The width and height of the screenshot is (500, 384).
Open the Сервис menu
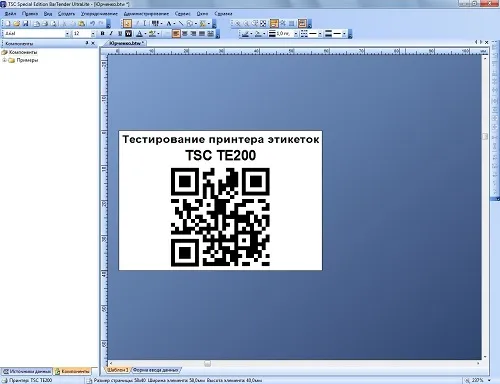tap(183, 14)
